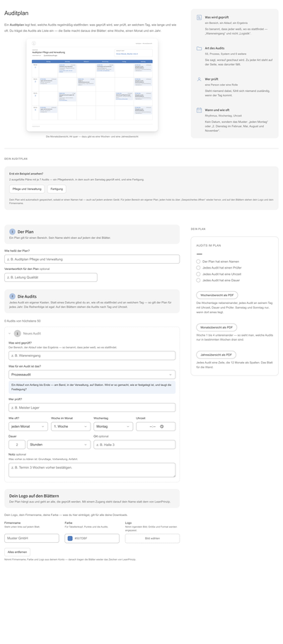Click the 'Wie heißt der Plan?' input field
This screenshot has height=644, width=283.
(92, 259)
